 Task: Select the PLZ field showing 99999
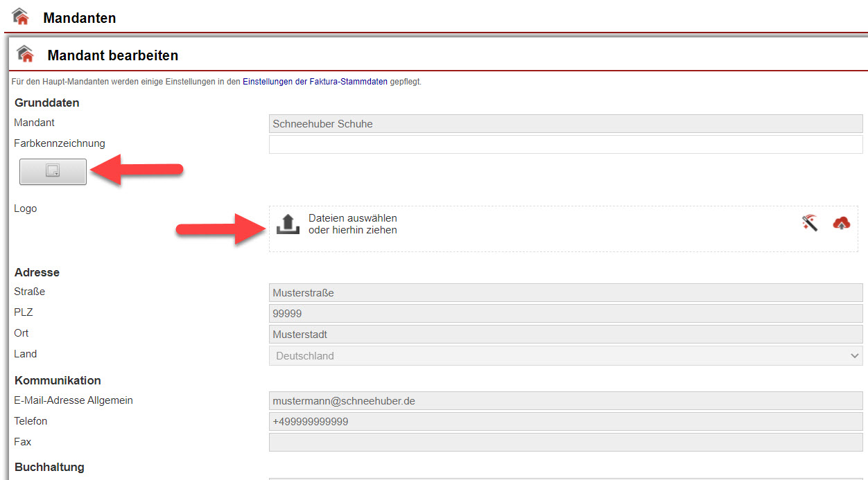pos(565,314)
